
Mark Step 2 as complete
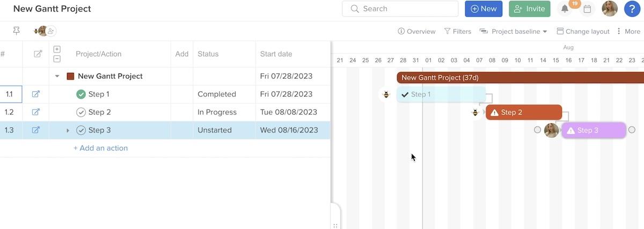(x=81, y=112)
